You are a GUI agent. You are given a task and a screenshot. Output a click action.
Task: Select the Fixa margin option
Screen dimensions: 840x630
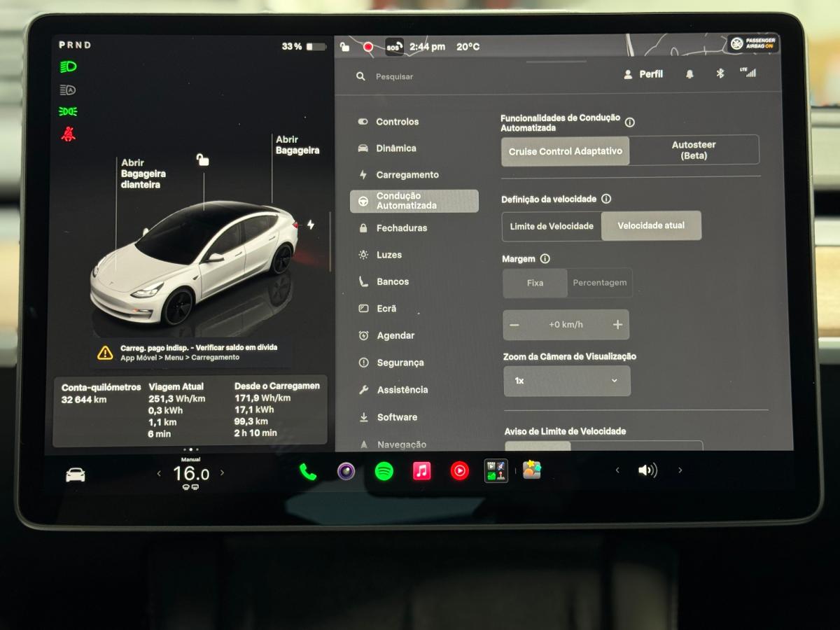click(535, 283)
